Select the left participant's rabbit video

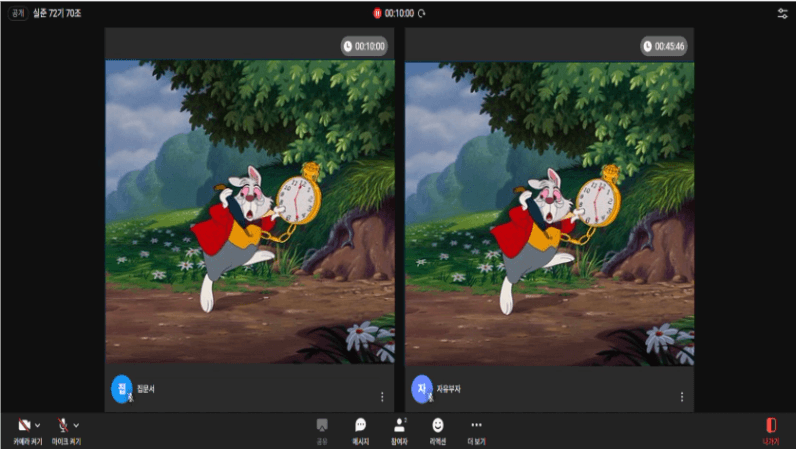(x=250, y=212)
